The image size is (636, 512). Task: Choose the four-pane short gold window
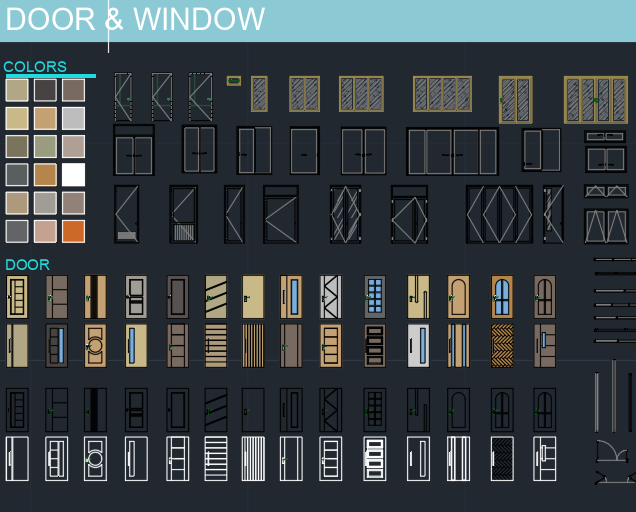click(442, 94)
